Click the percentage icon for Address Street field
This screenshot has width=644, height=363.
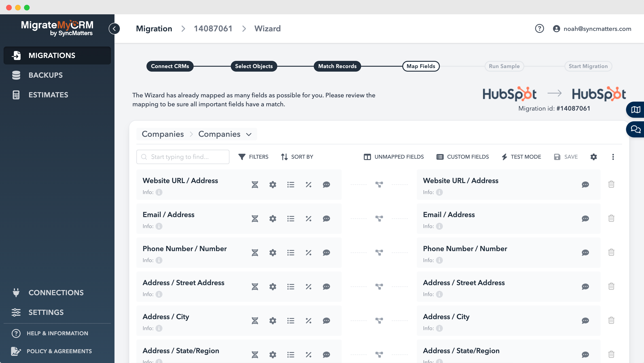pos(308,286)
